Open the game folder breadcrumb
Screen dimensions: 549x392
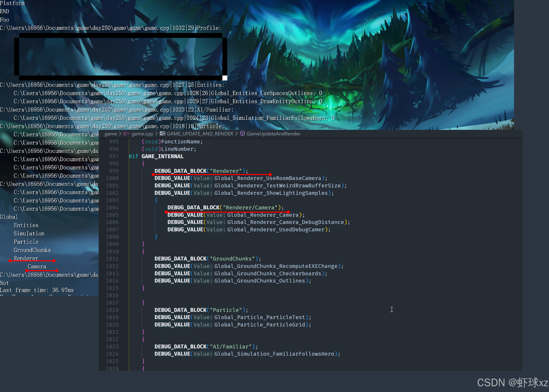pos(110,134)
